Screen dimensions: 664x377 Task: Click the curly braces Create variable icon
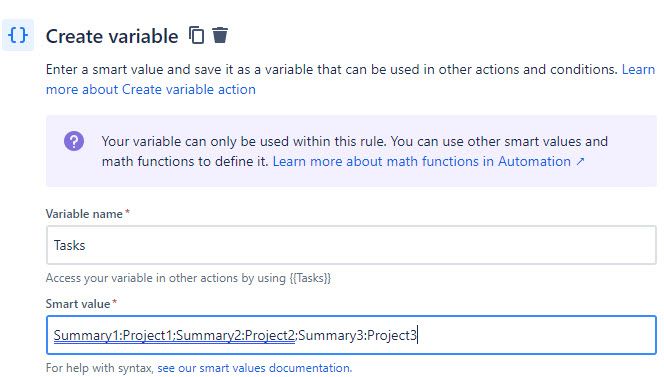point(18,35)
